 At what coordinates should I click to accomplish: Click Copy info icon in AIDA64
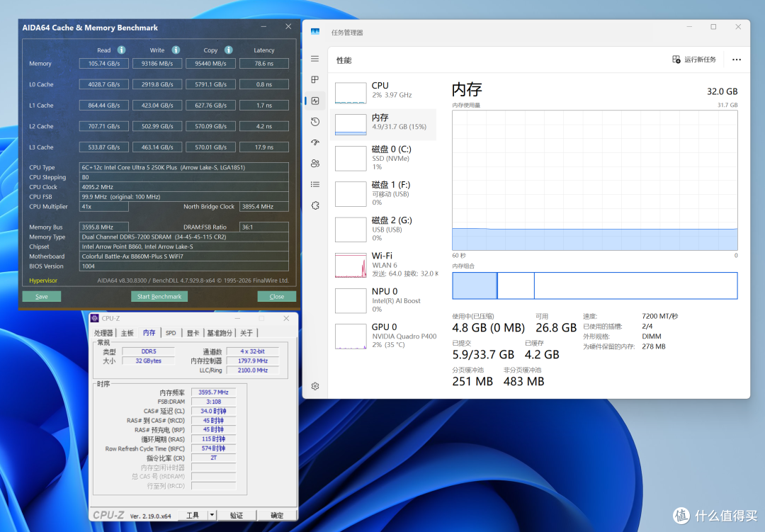pos(228,50)
